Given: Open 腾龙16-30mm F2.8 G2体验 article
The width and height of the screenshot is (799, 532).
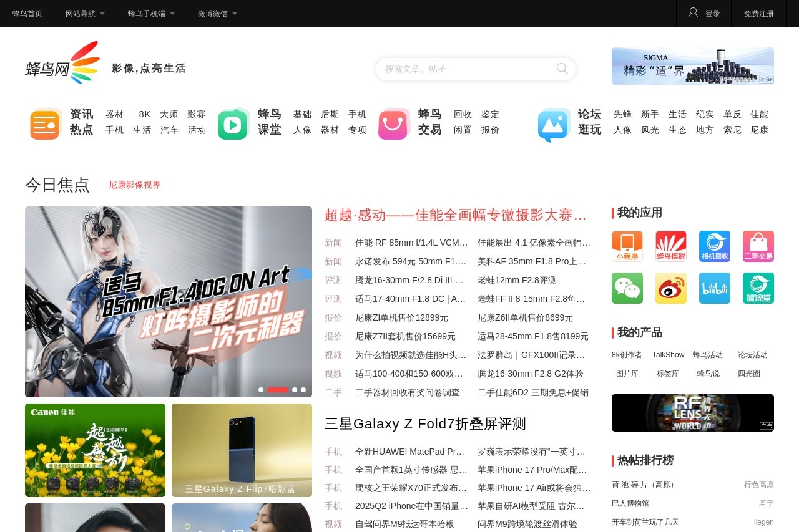Looking at the screenshot, I should click(x=531, y=374).
